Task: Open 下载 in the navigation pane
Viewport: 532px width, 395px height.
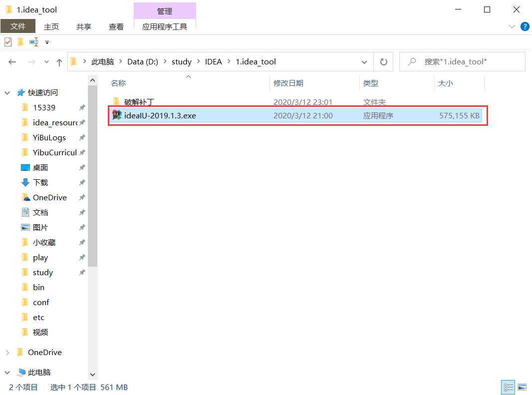Action: [x=40, y=182]
